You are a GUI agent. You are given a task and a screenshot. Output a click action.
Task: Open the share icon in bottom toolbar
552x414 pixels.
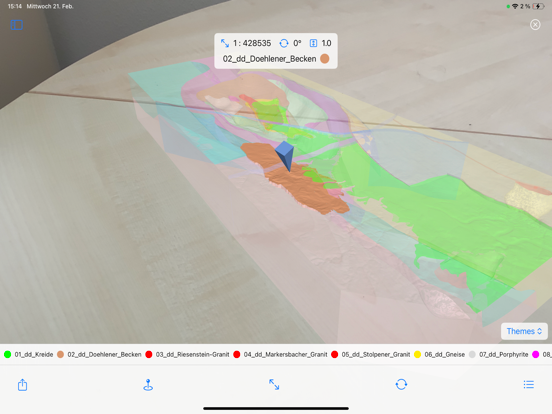tap(23, 384)
